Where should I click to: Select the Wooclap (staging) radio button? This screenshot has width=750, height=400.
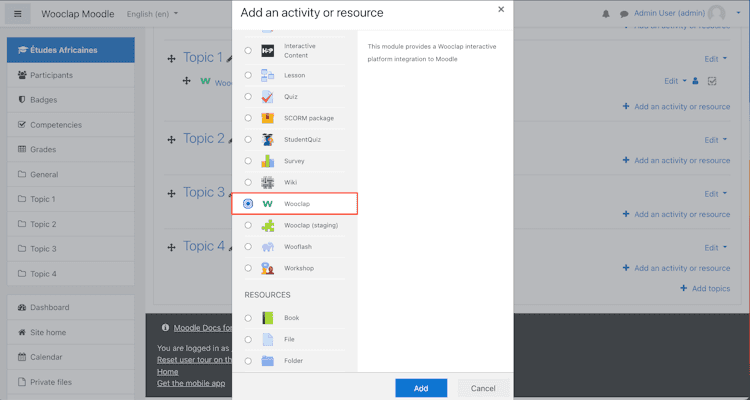coord(248,225)
